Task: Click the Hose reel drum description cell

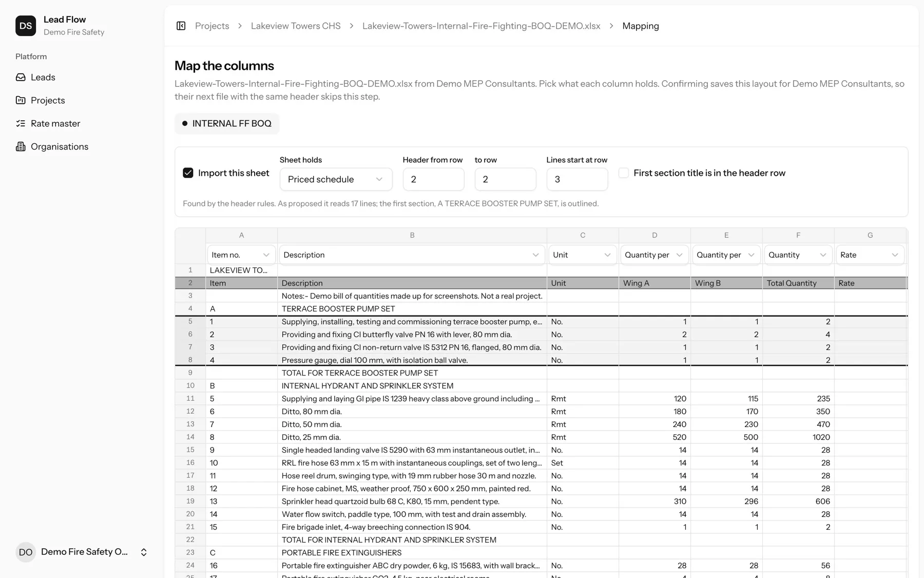Action: (x=412, y=476)
